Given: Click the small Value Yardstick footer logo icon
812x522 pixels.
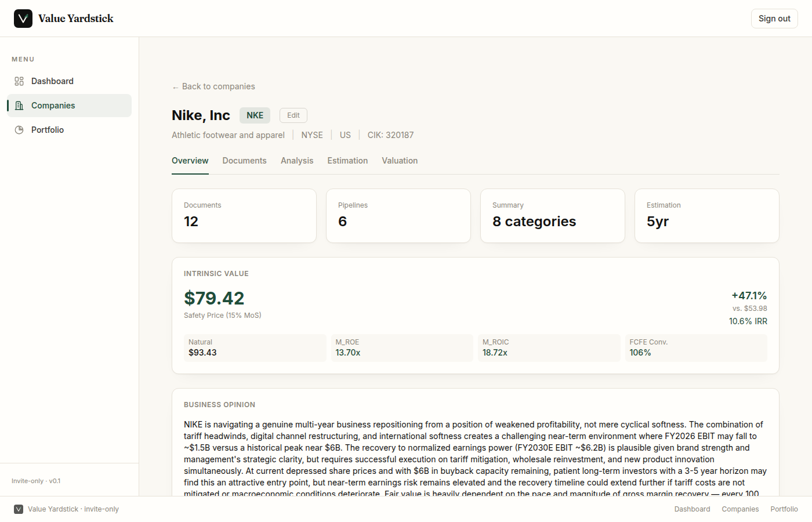Looking at the screenshot, I should [x=19, y=509].
